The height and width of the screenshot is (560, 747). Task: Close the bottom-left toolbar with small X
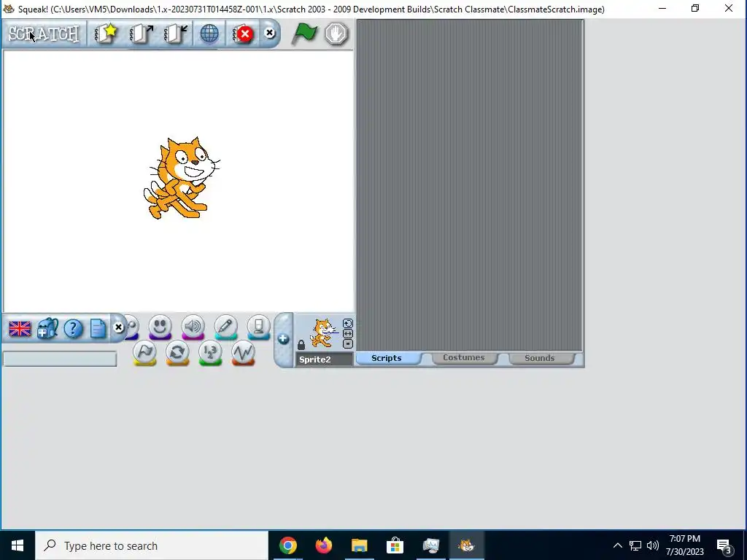119,327
